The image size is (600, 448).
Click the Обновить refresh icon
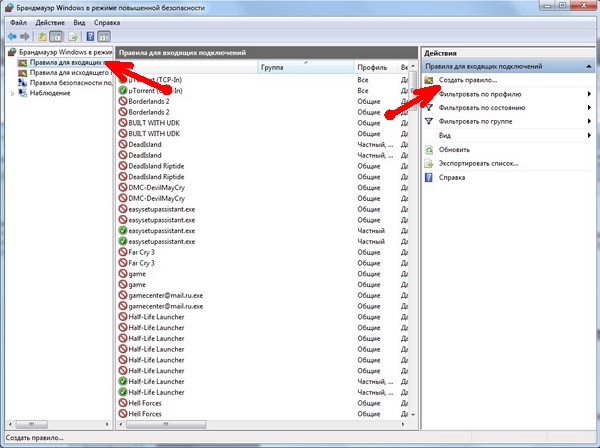pyautogui.click(x=429, y=150)
